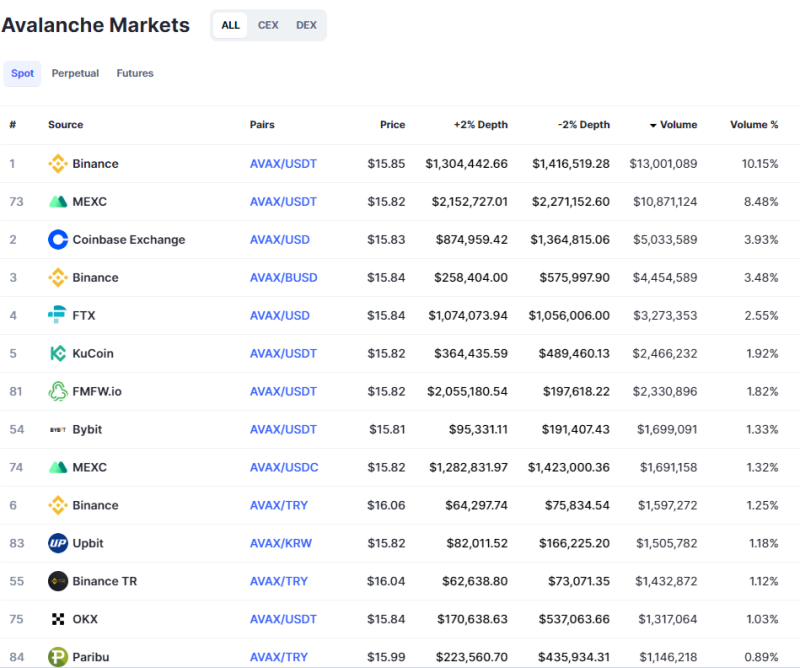Image resolution: width=800 pixels, height=668 pixels.
Task: Click the $2,152,727.01 depth value
Action: pos(470,202)
